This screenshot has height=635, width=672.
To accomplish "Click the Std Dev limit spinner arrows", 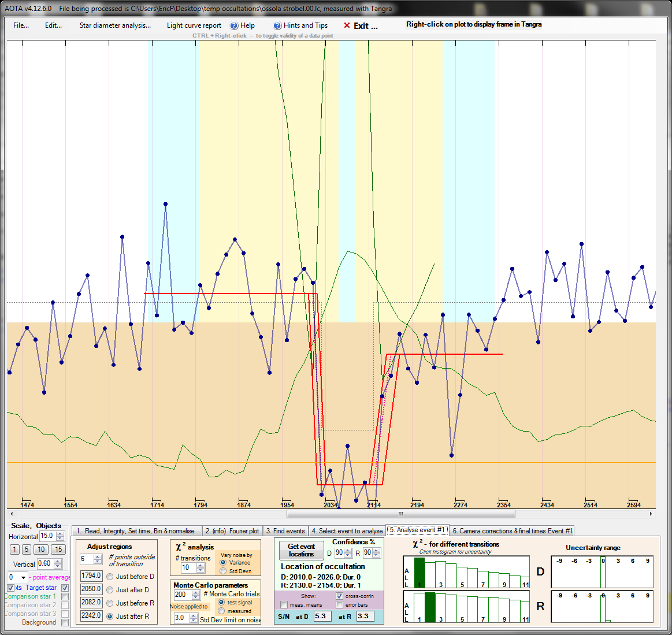I will pos(194,618).
